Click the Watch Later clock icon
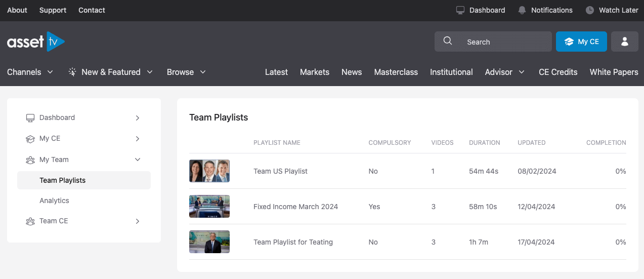The height and width of the screenshot is (279, 644). point(589,10)
